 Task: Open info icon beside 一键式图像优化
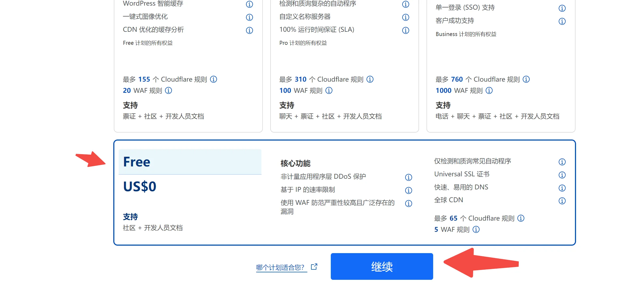click(x=249, y=17)
